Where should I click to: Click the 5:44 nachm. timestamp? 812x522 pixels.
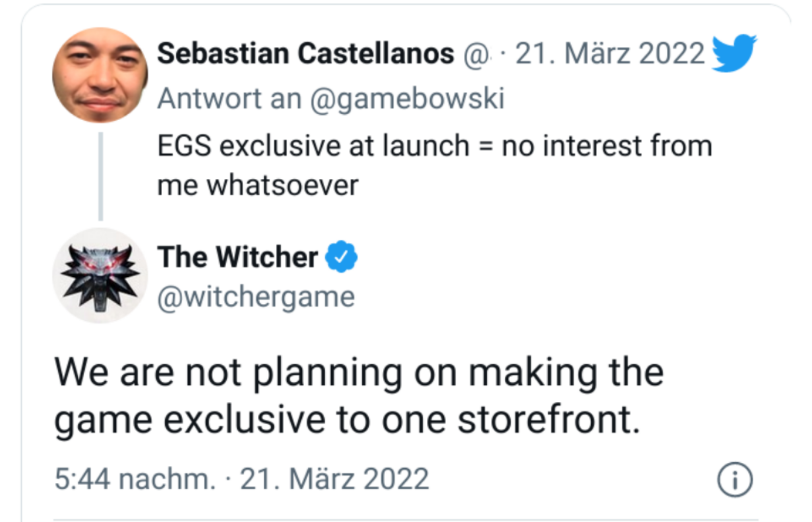tap(135, 479)
